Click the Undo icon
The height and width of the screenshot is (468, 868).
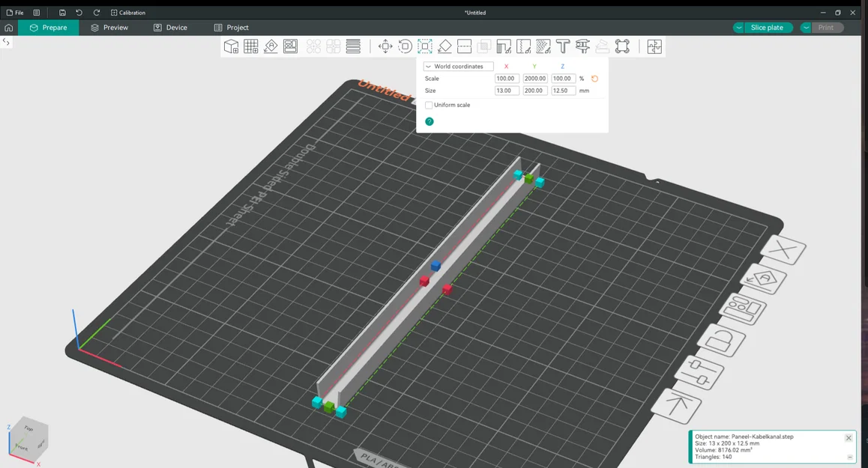pyautogui.click(x=79, y=12)
